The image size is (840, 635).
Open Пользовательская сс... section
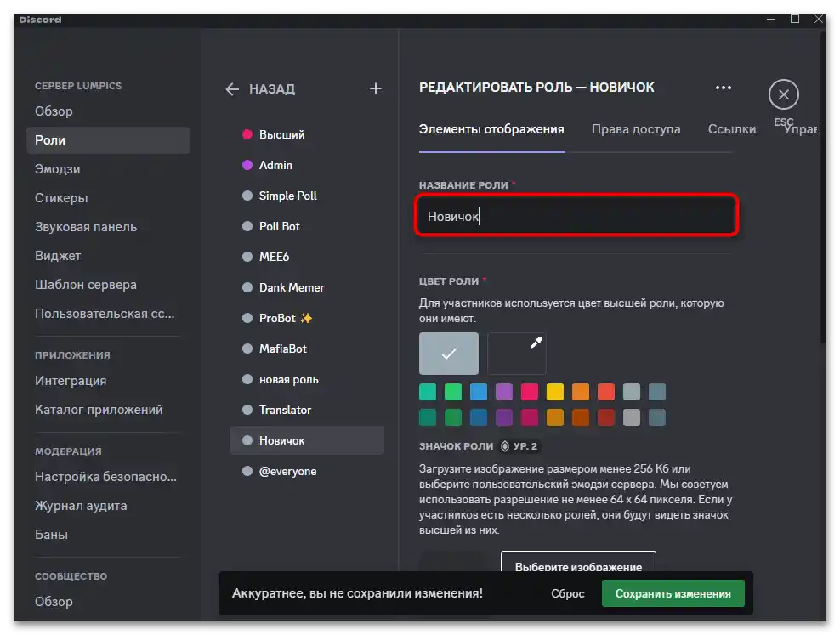108,313
